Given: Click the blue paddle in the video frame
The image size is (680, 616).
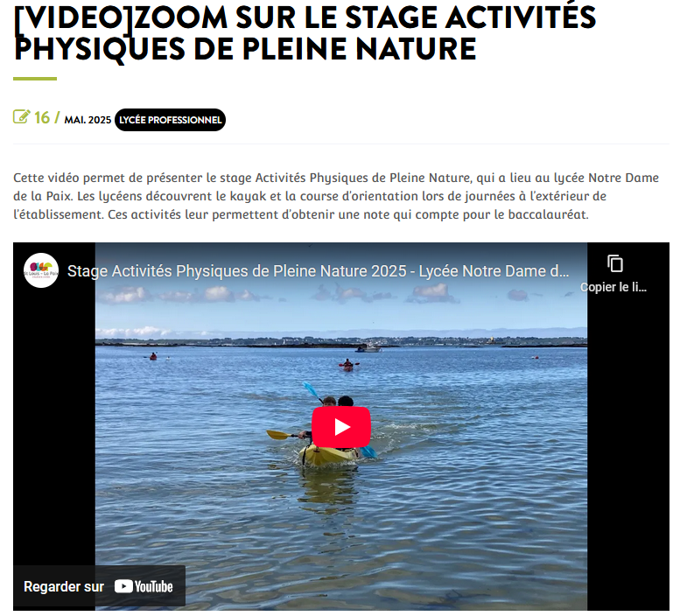Looking at the screenshot, I should pyautogui.click(x=312, y=389).
